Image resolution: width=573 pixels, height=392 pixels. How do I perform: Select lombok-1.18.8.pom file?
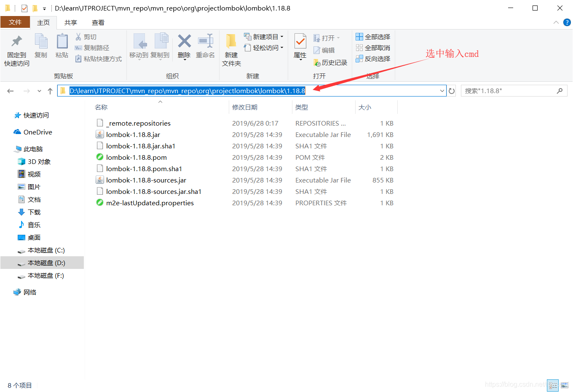tap(137, 157)
